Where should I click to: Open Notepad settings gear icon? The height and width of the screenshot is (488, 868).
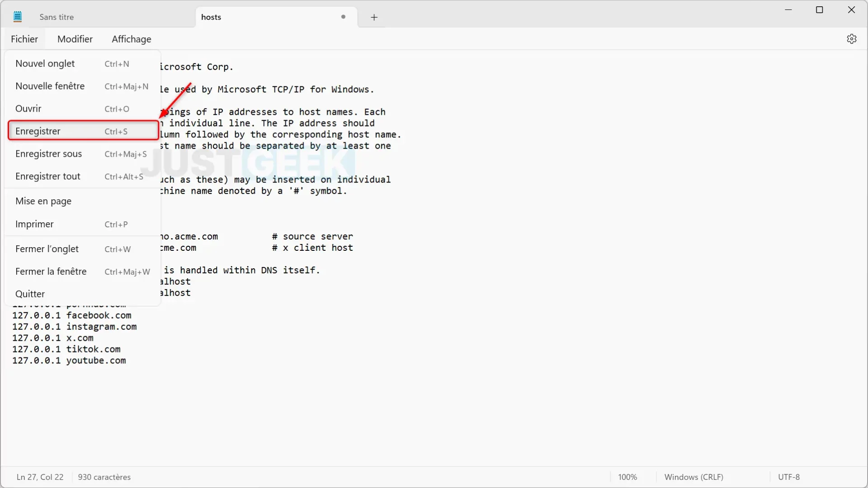point(852,39)
